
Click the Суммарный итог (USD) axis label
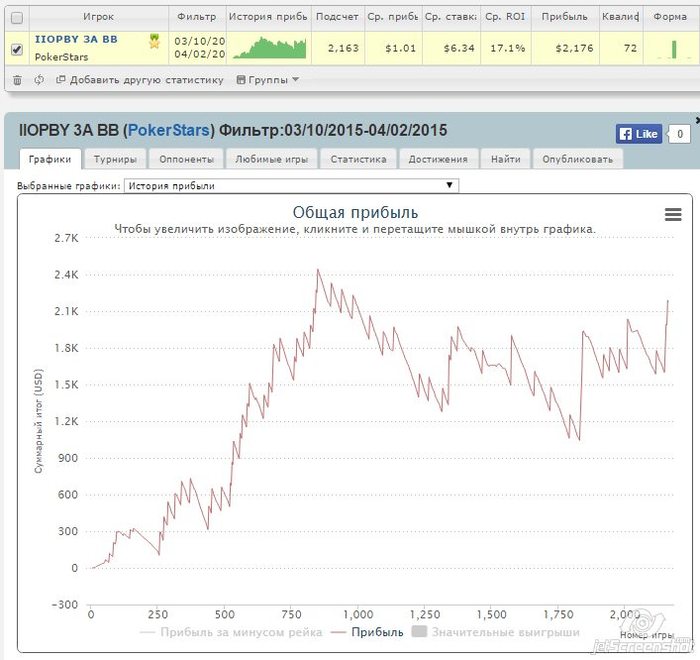click(x=39, y=421)
